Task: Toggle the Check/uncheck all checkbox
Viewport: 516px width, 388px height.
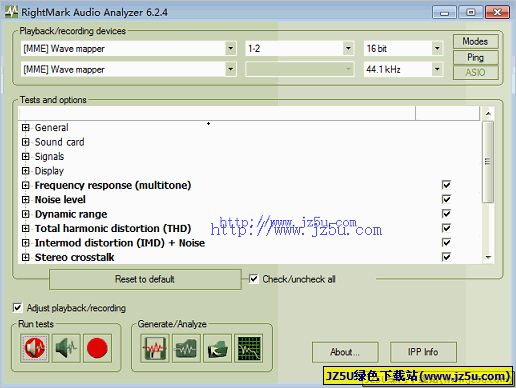Action: tap(254, 279)
